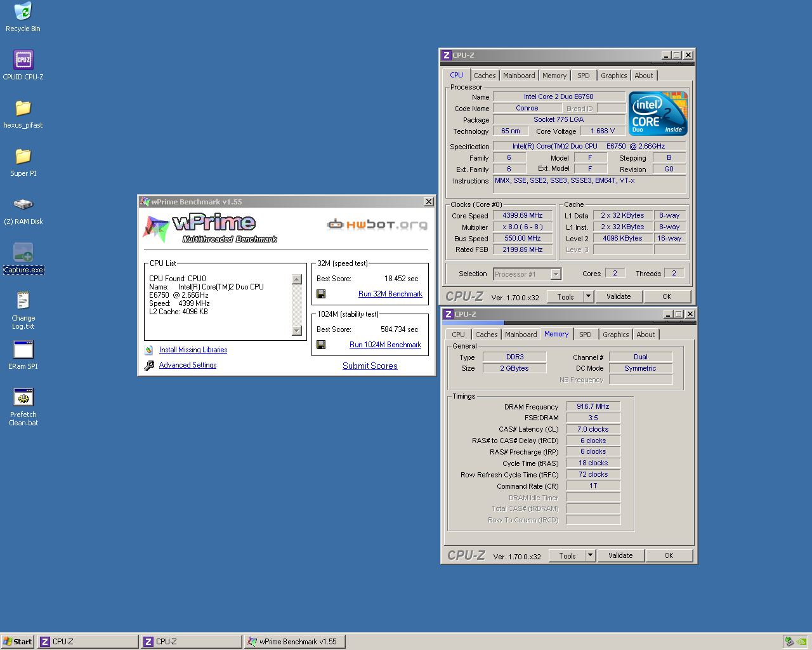Screen dimensions: 812x650
Task: Open the Super PI folder icon
Action: pyautogui.click(x=23, y=156)
